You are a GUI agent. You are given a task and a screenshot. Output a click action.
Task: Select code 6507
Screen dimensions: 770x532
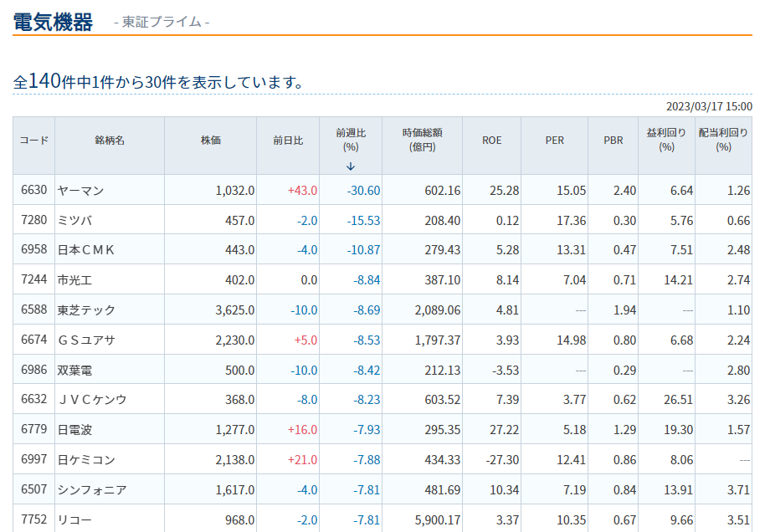click(x=33, y=489)
